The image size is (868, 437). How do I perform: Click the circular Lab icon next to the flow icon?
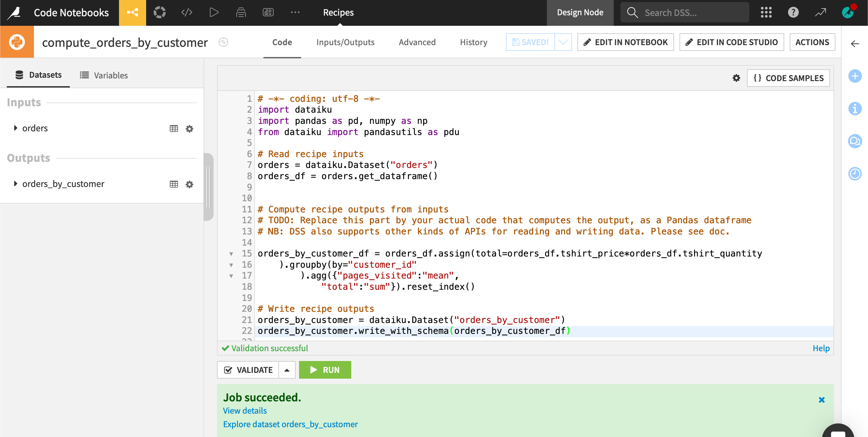pos(159,13)
